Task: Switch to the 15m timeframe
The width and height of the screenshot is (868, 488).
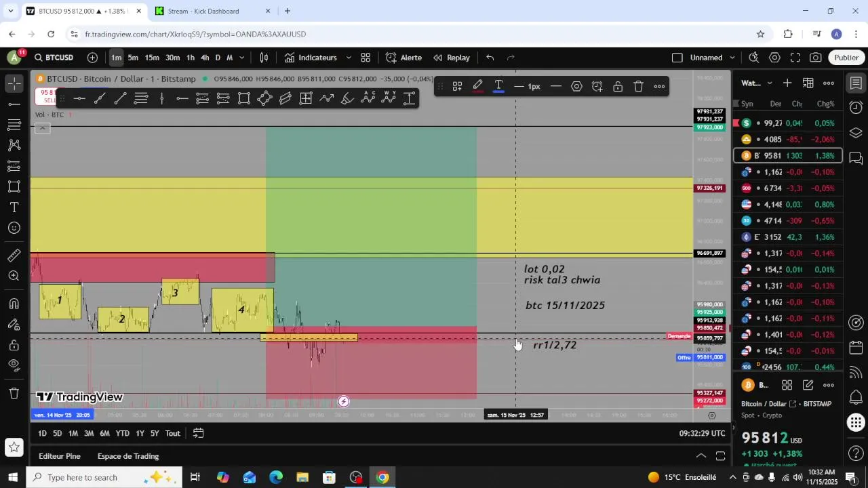Action: [x=152, y=58]
